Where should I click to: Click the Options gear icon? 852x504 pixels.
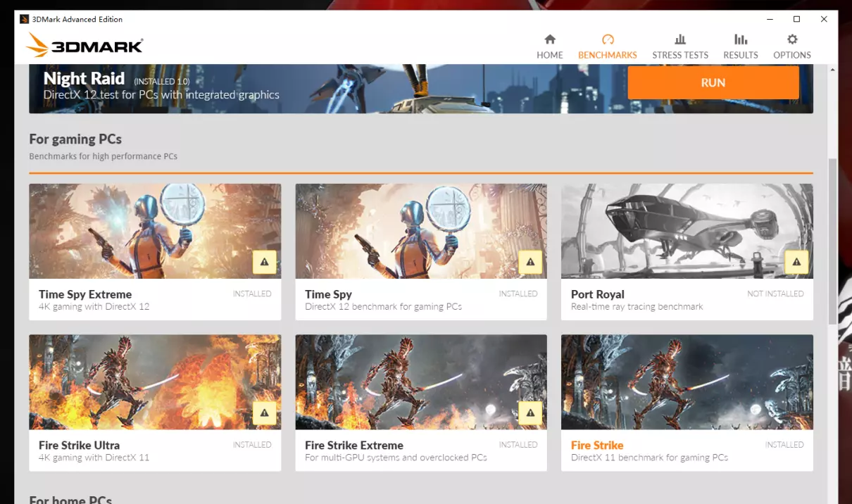pos(792,39)
